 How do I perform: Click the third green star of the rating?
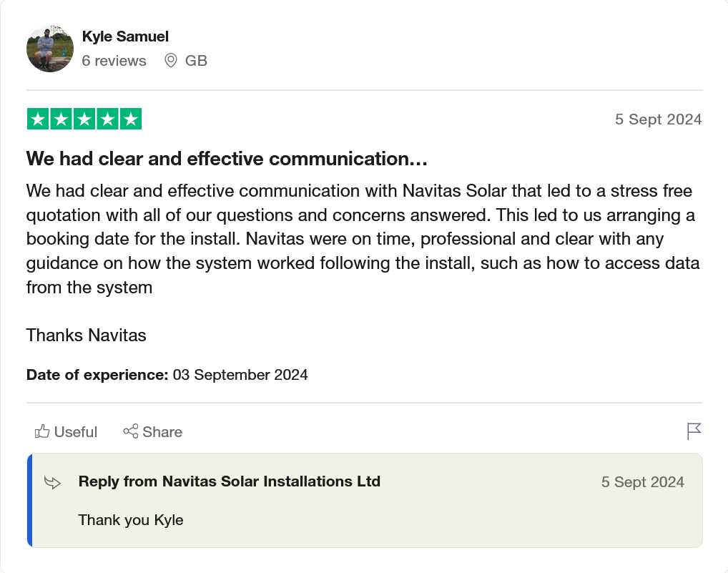[84, 119]
